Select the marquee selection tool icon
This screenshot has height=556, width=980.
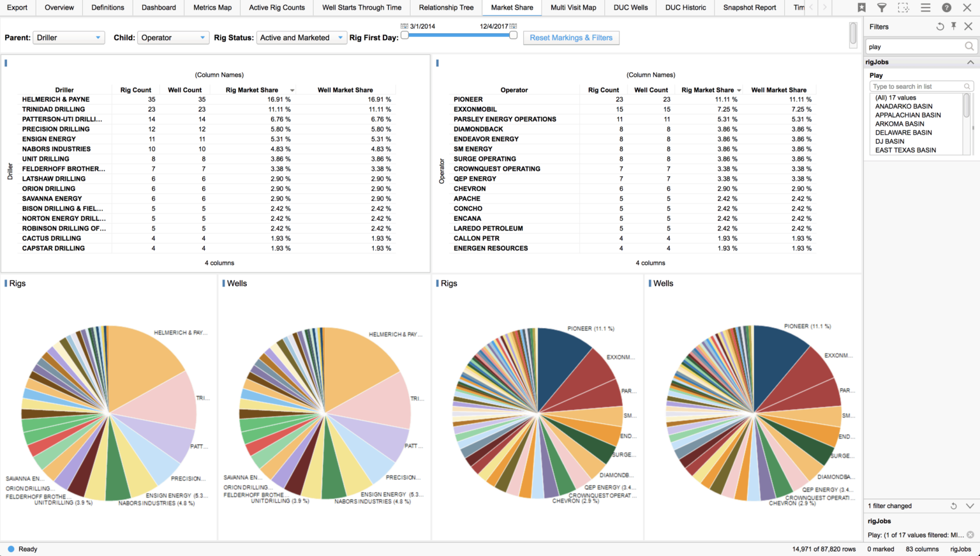pyautogui.click(x=903, y=8)
